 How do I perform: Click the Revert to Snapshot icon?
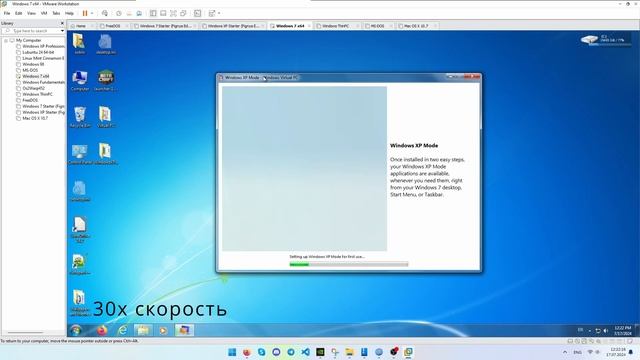[129, 13]
